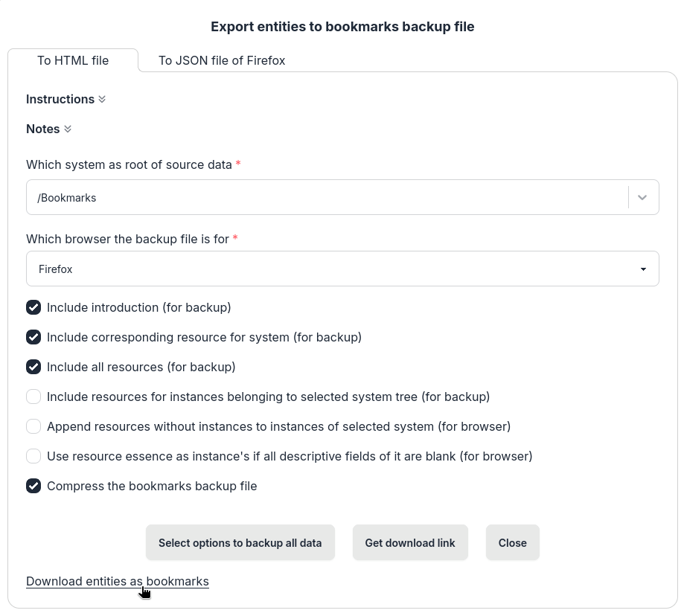This screenshot has height=616, width=684.
Task: Switch to the To HTML file tab
Action: click(73, 61)
